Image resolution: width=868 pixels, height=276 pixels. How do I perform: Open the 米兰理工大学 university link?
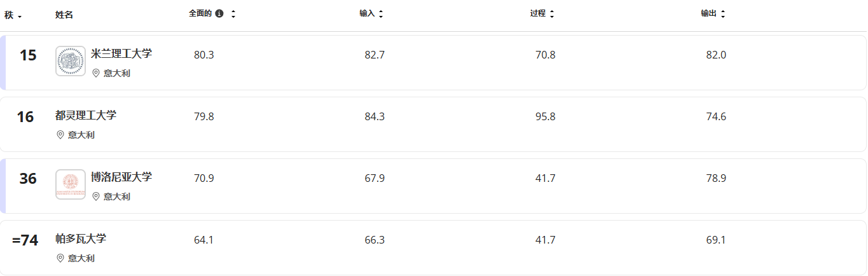coord(121,53)
